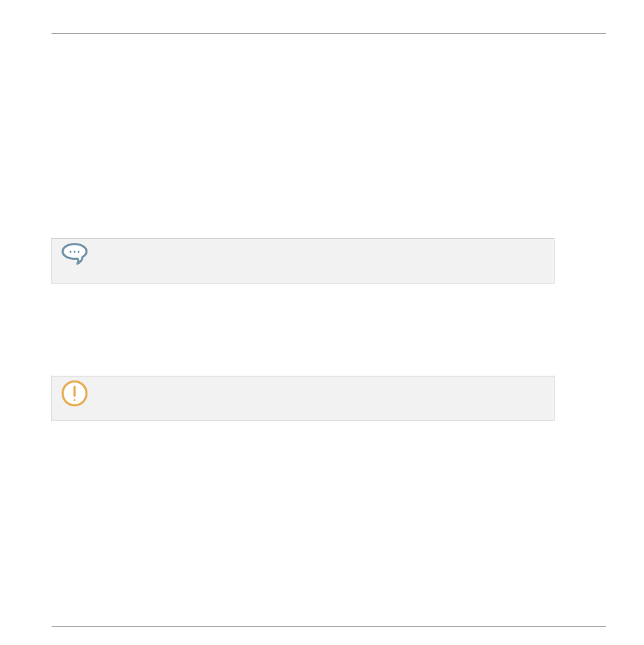Select the three dots inside speech bubble
The width and height of the screenshot is (644, 645).
point(75,252)
